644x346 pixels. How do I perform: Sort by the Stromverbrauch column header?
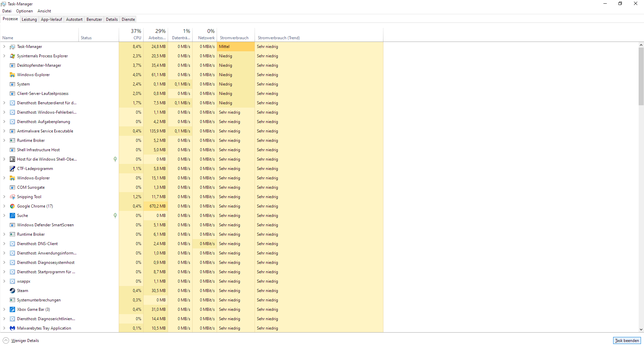pyautogui.click(x=236, y=35)
